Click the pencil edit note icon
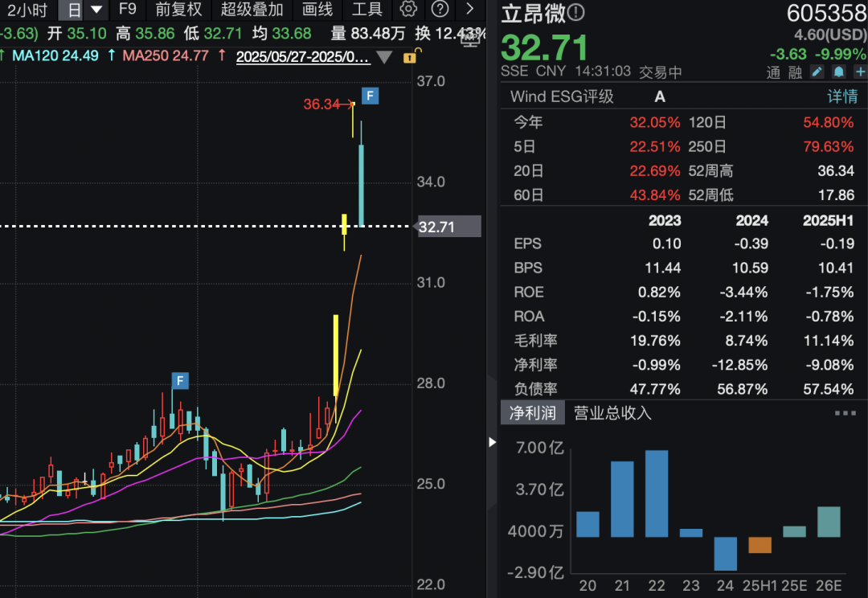The height and width of the screenshot is (598, 868). tap(817, 72)
